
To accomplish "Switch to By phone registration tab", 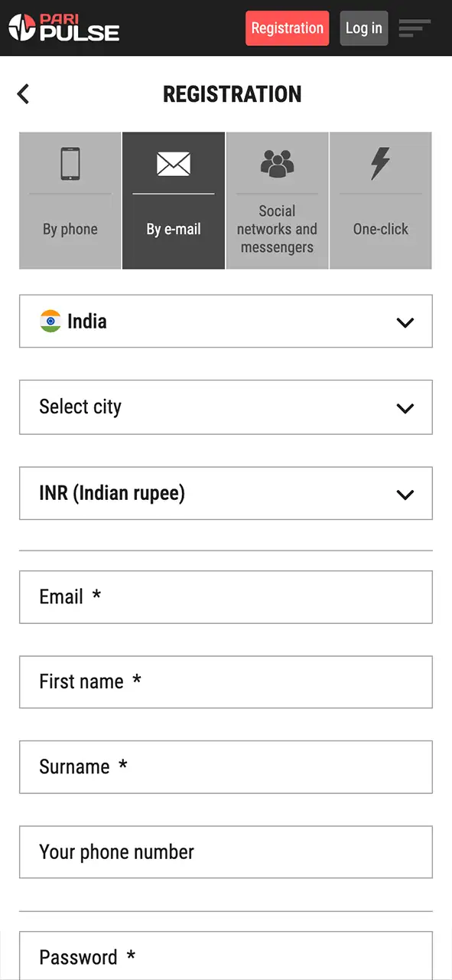I will [x=70, y=201].
